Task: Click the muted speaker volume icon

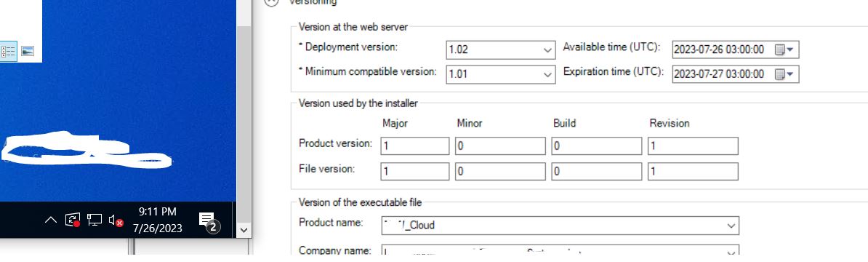Action: point(116,221)
